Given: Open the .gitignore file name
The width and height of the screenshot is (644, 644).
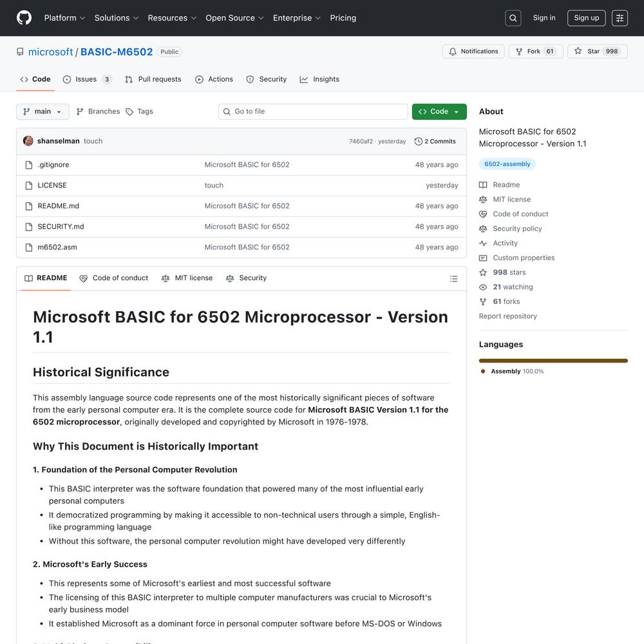Looking at the screenshot, I should (x=53, y=165).
